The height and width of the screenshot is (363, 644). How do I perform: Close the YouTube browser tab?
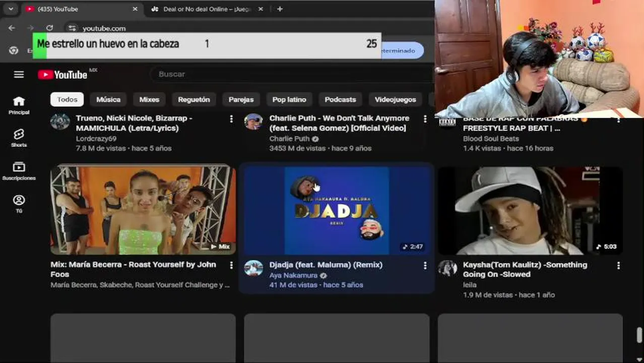(135, 9)
